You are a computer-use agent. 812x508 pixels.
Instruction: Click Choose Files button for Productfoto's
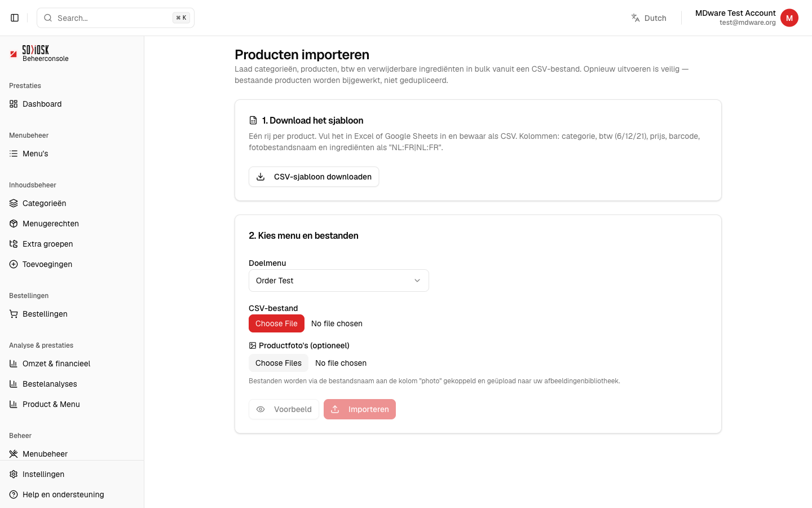(x=279, y=363)
